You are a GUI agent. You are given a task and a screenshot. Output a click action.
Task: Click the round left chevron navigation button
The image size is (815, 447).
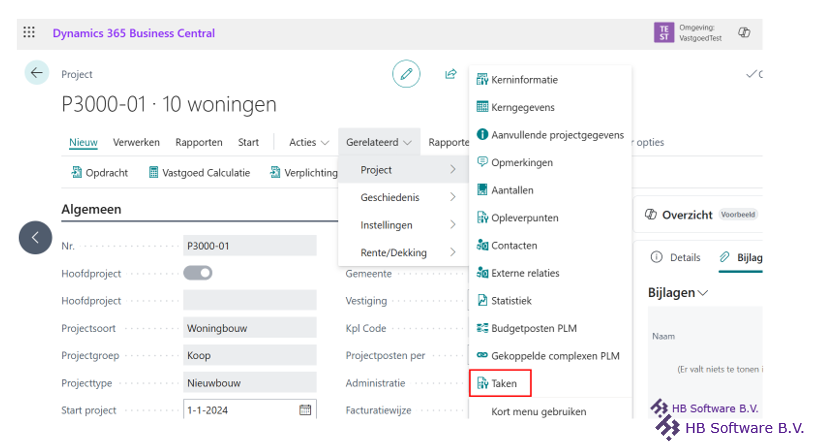(35, 237)
